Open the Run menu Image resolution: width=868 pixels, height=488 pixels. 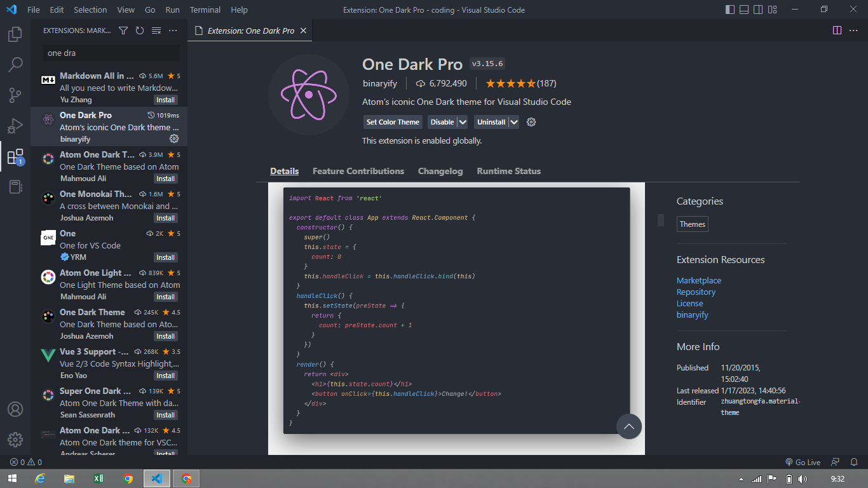click(x=172, y=10)
